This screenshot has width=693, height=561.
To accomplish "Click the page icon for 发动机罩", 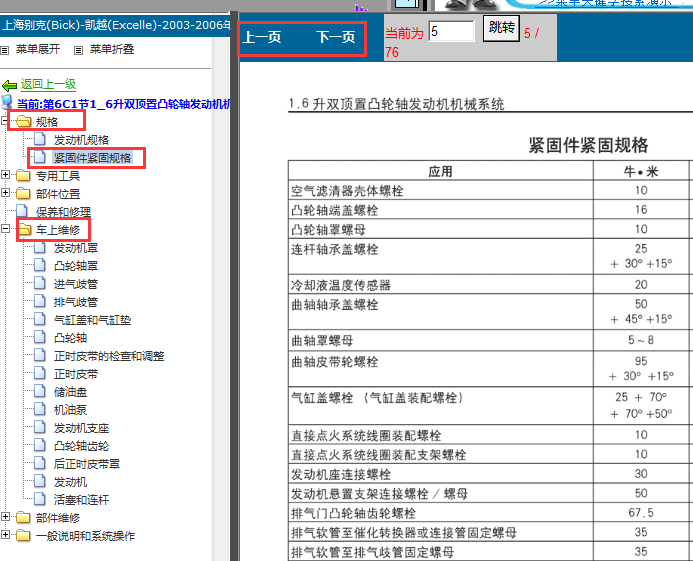I will [40, 247].
